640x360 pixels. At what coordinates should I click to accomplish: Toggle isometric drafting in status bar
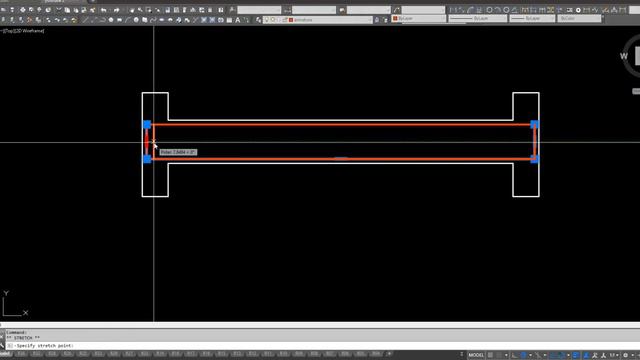tap(538, 355)
